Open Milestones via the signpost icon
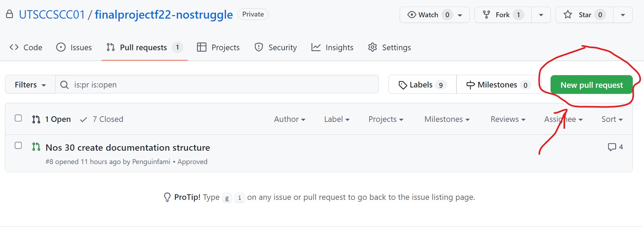The width and height of the screenshot is (644, 235). click(x=470, y=85)
